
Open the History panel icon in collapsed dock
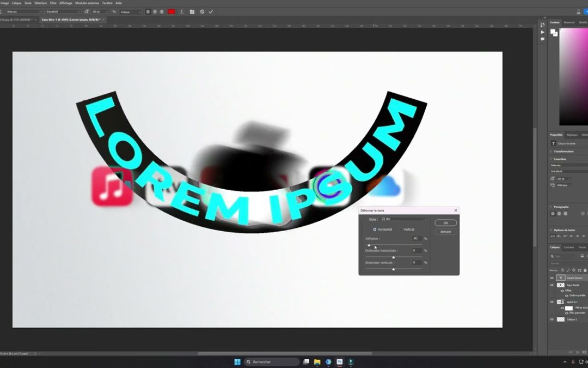(x=543, y=25)
